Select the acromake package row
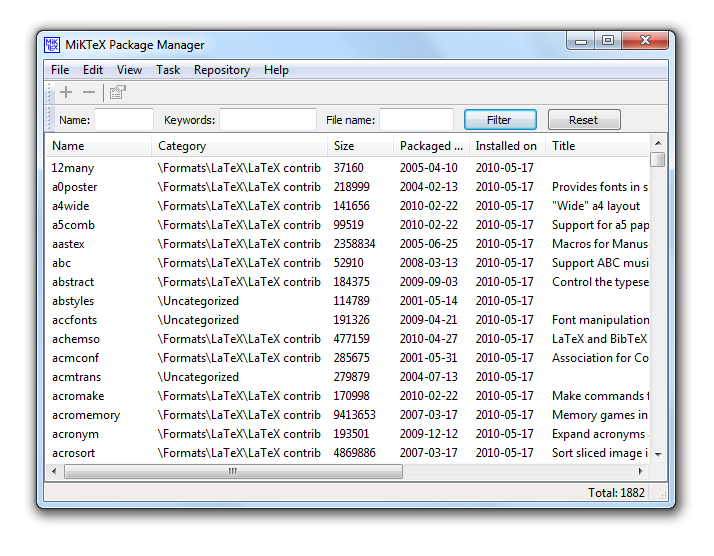Viewport: 714px width, 556px height. click(x=347, y=396)
